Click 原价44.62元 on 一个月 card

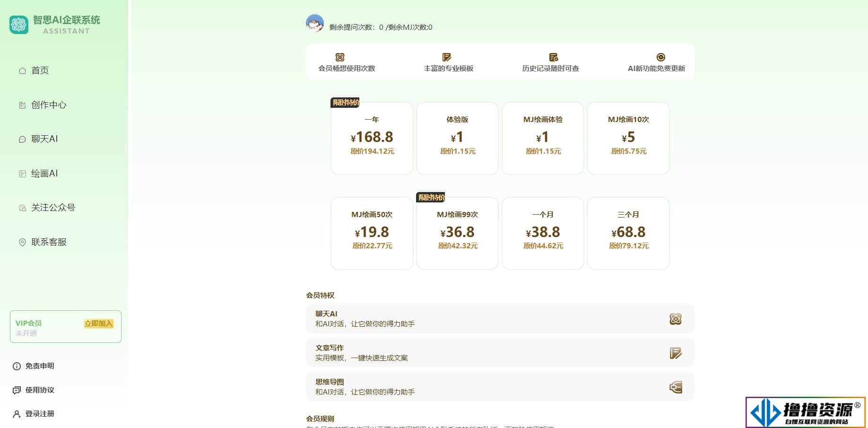click(543, 246)
